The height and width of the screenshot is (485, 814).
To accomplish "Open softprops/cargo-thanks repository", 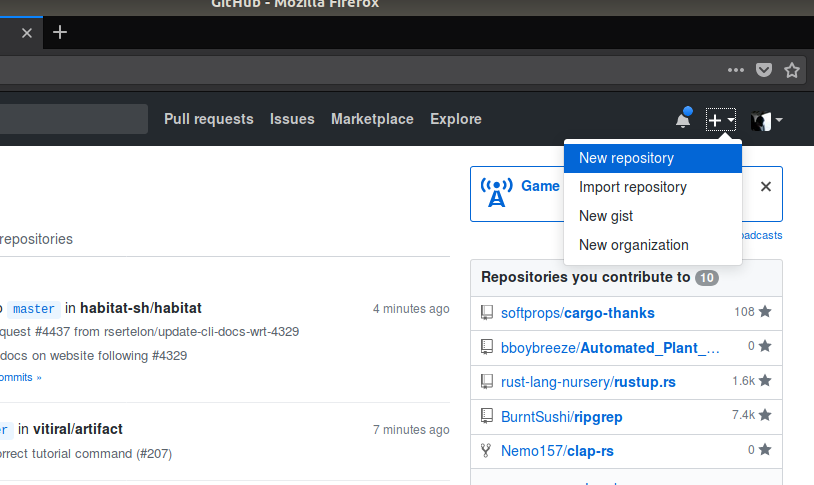I will [x=578, y=313].
